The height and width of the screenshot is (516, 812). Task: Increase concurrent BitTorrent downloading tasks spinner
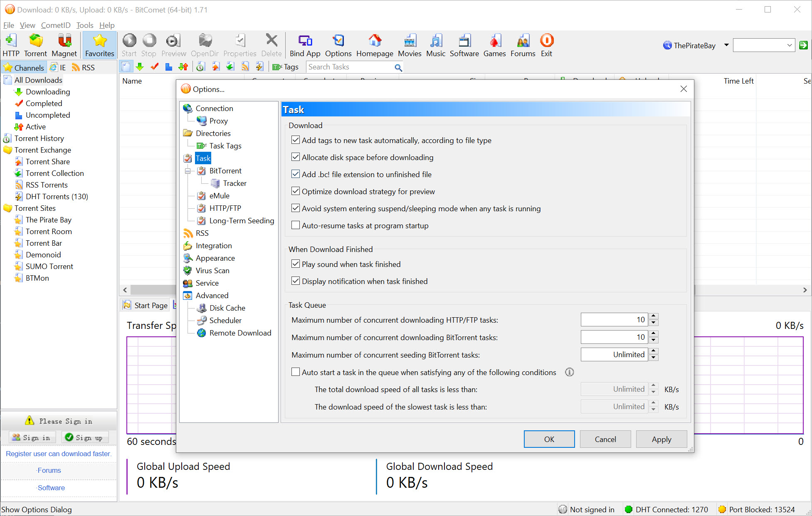pos(653,334)
